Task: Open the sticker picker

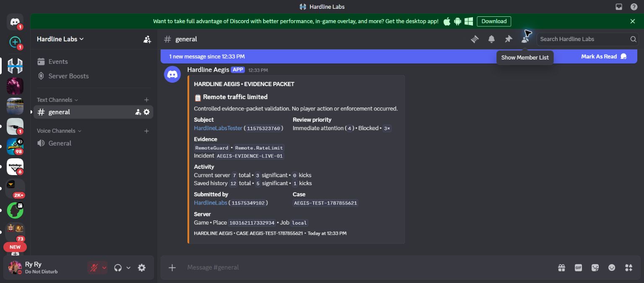Action: click(595, 267)
